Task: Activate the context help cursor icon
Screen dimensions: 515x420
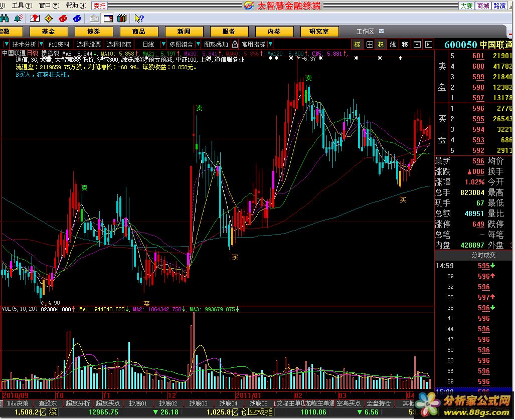Action: (138, 19)
